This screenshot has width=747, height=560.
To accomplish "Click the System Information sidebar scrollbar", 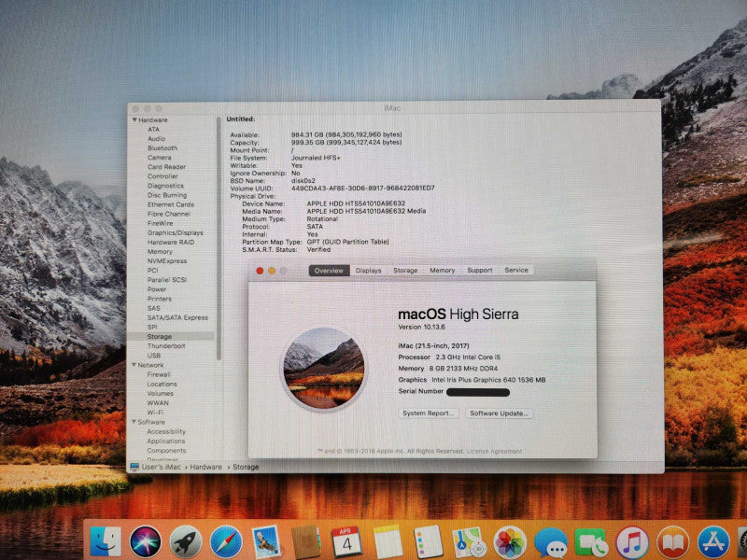I will tap(218, 238).
